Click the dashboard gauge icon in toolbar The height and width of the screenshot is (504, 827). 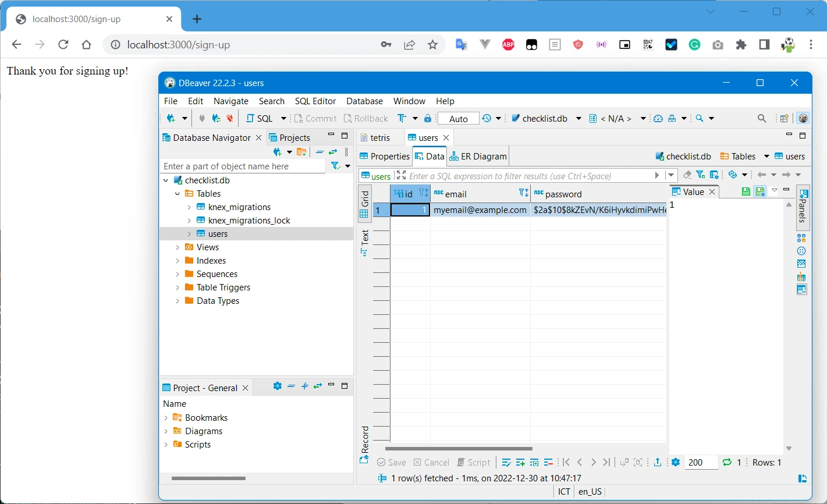[x=658, y=118]
